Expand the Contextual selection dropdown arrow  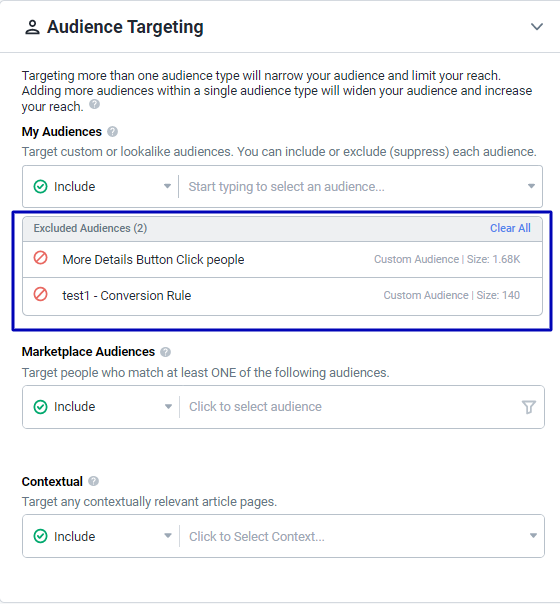pos(533,536)
